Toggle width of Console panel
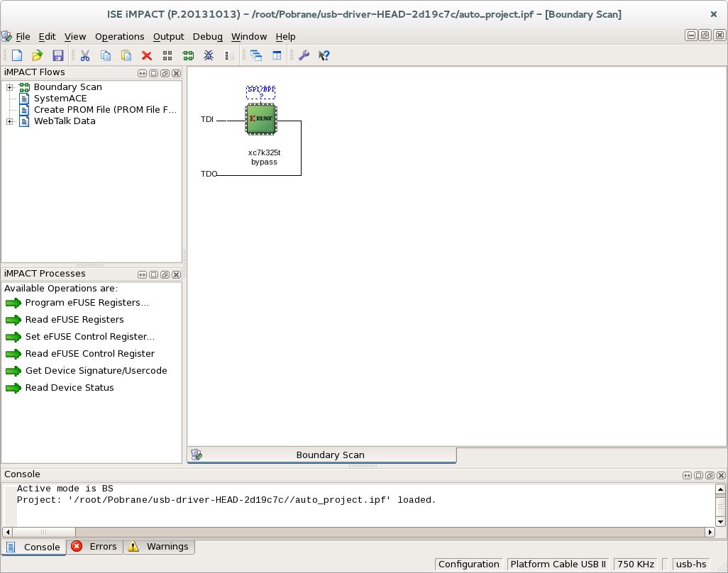 (x=687, y=475)
